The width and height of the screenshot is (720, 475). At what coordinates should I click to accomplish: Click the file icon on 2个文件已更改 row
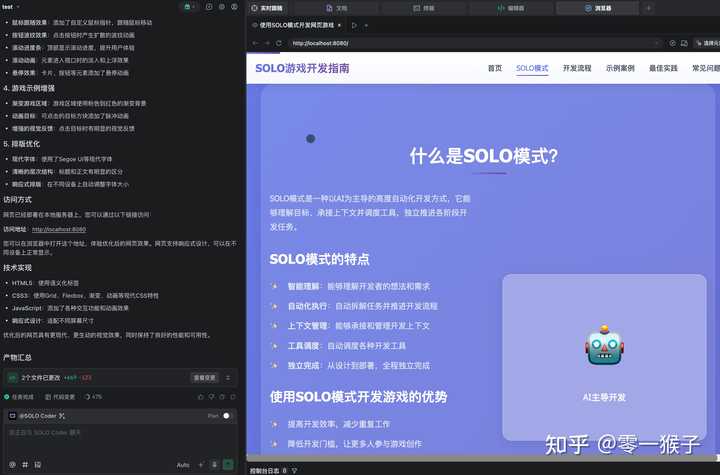(12, 378)
